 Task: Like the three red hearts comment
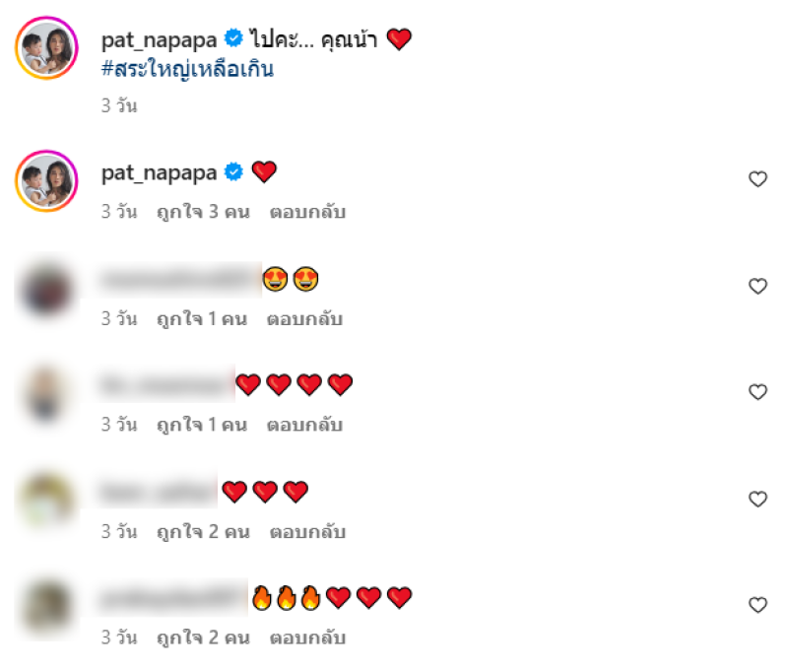757,500
